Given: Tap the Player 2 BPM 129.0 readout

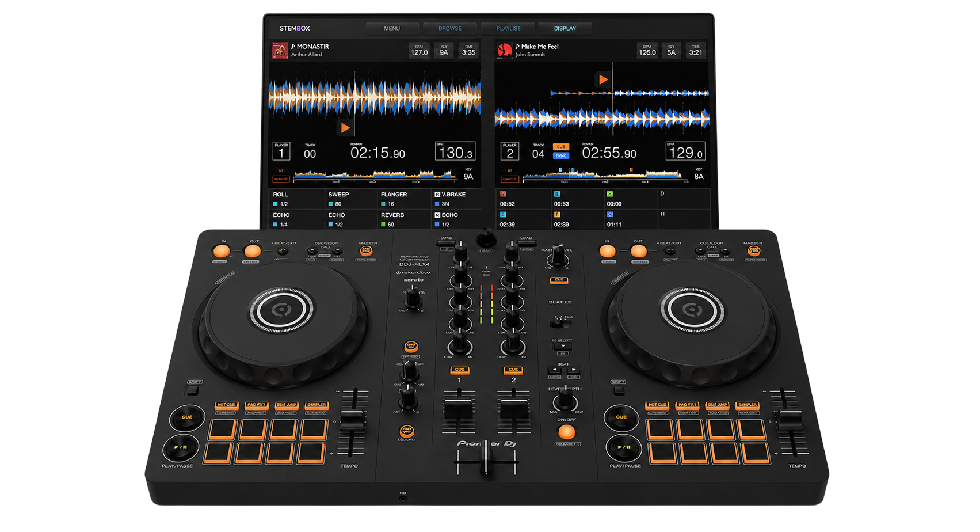Looking at the screenshot, I should pyautogui.click(x=685, y=151).
